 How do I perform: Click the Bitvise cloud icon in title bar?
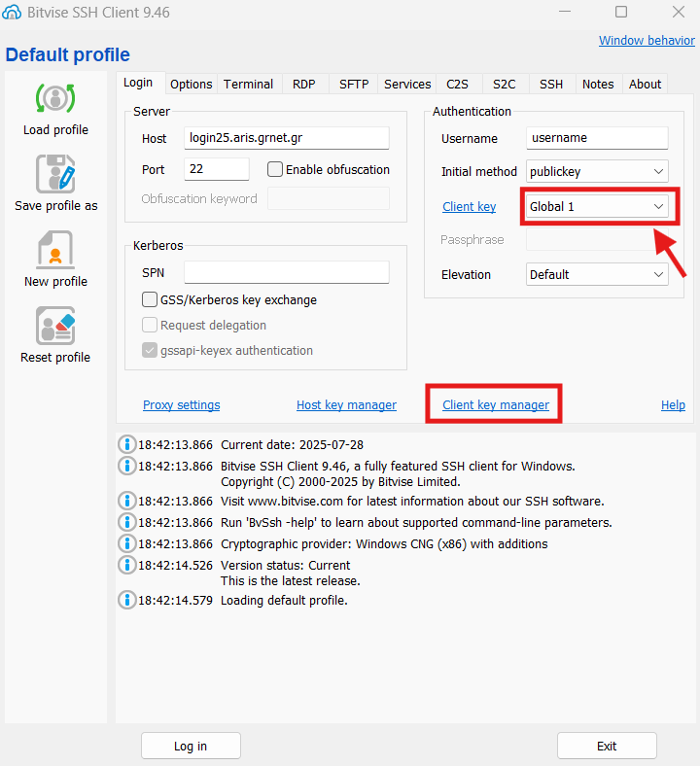(14, 13)
